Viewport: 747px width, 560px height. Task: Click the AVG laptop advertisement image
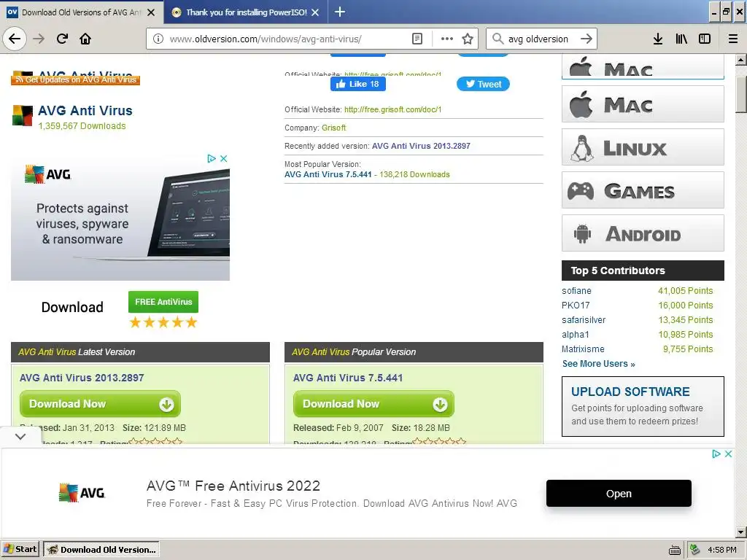tap(120, 217)
